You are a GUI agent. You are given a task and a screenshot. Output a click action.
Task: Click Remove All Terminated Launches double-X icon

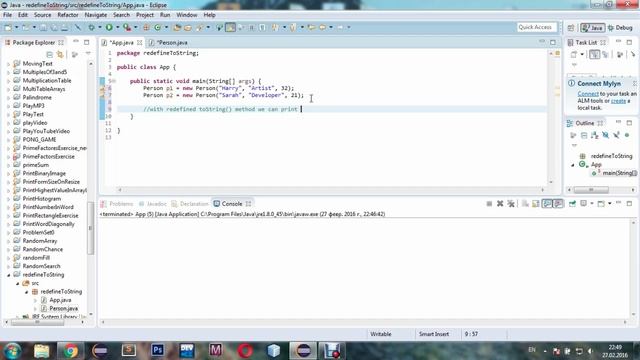pyautogui.click(x=511, y=203)
